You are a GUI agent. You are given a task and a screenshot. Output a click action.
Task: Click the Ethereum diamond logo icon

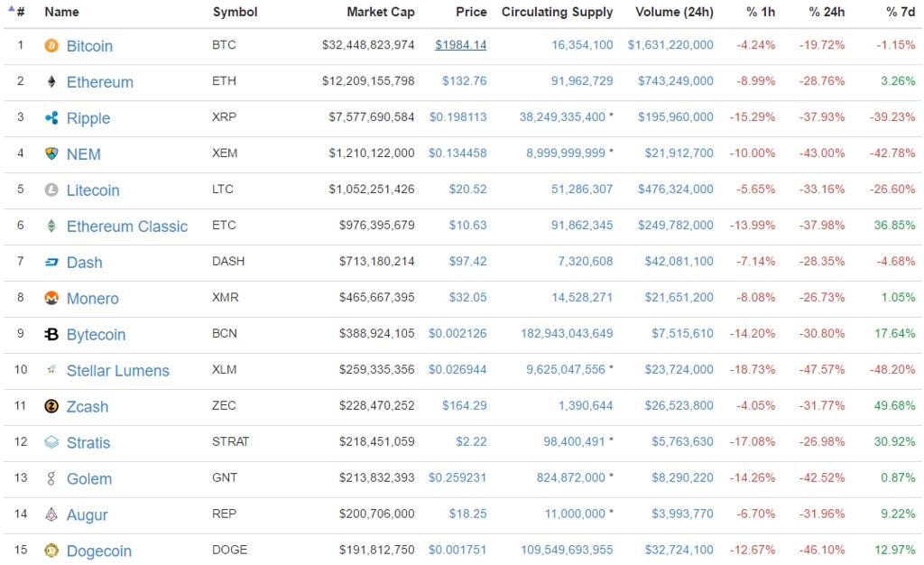(x=51, y=82)
